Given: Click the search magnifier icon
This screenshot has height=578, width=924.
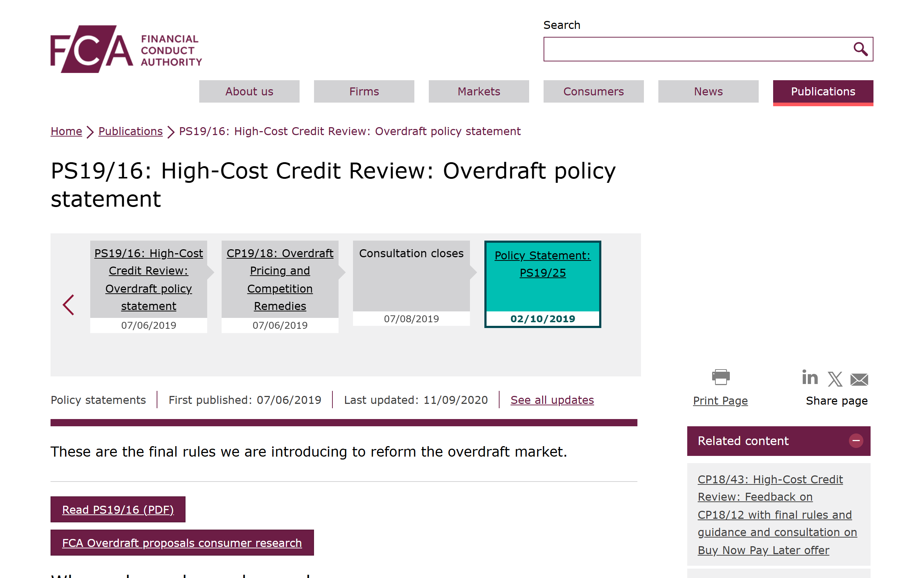Looking at the screenshot, I should [x=860, y=49].
